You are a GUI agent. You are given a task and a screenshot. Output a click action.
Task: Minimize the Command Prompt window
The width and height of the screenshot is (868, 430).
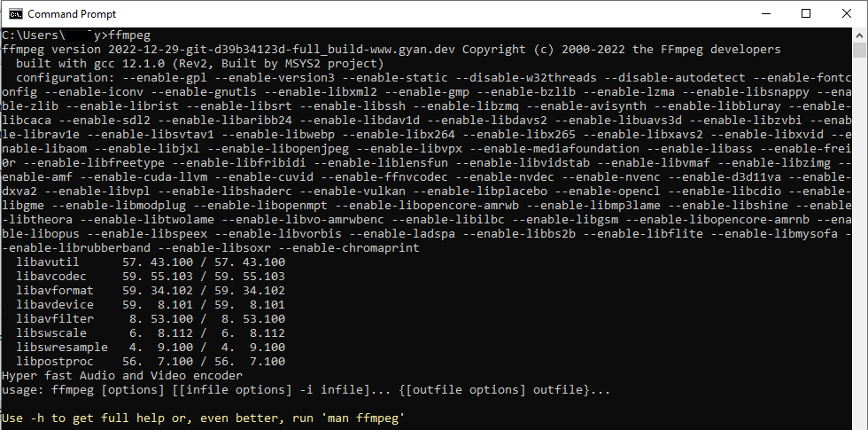click(764, 13)
